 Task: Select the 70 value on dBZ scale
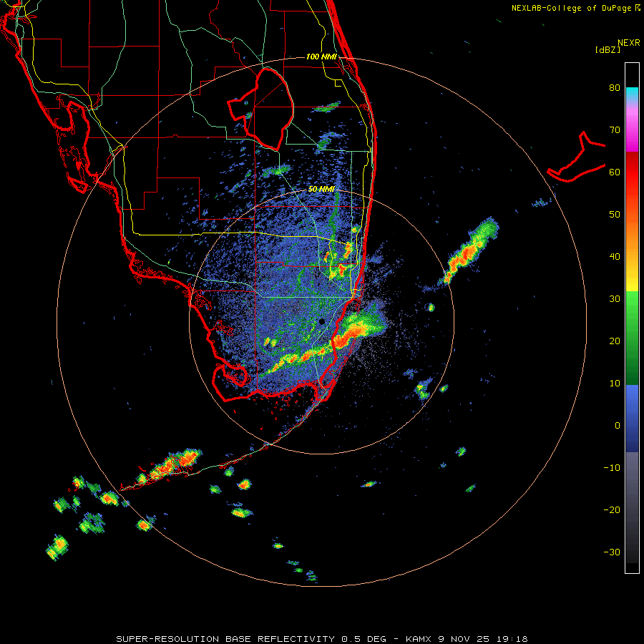click(615, 130)
